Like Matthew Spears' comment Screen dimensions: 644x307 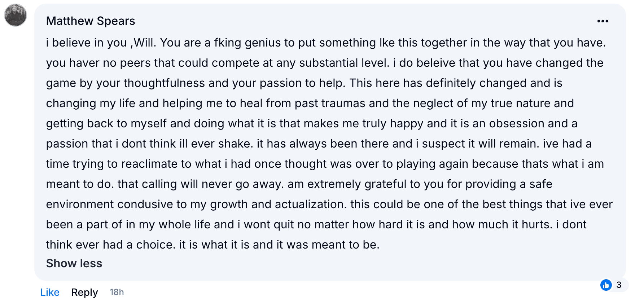(x=50, y=292)
